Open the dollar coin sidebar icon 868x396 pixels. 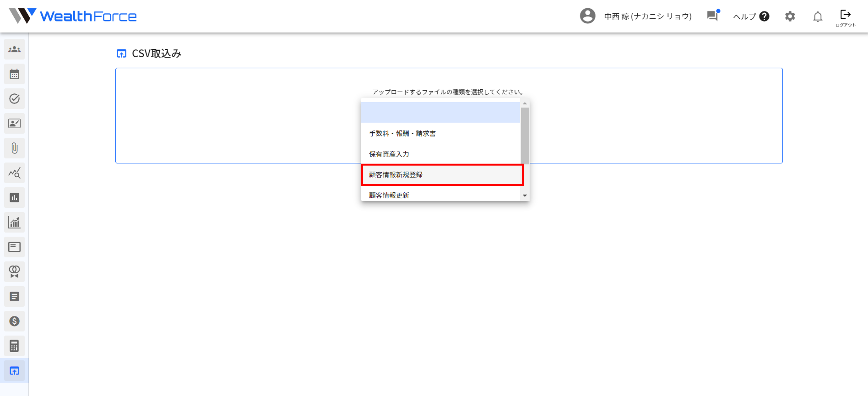14,321
